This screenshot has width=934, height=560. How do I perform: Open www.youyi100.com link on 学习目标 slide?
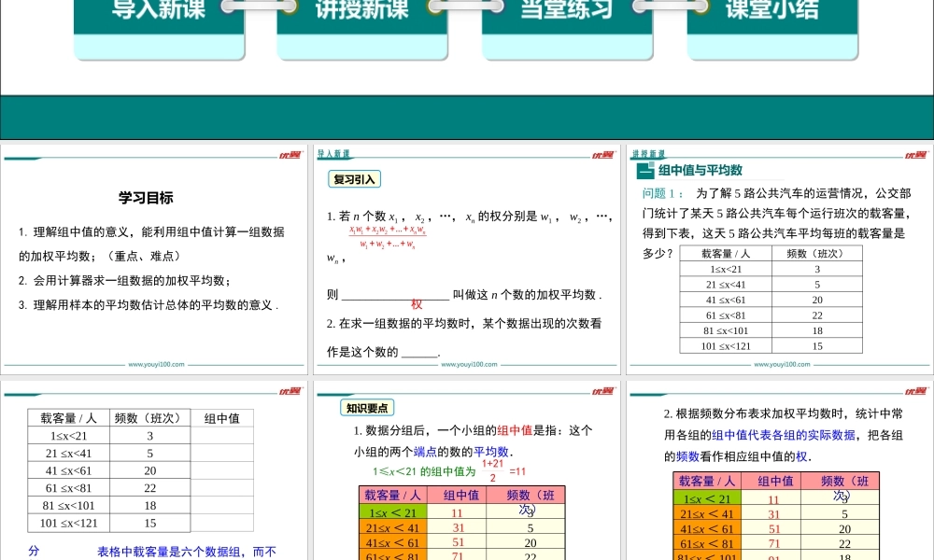[156, 365]
